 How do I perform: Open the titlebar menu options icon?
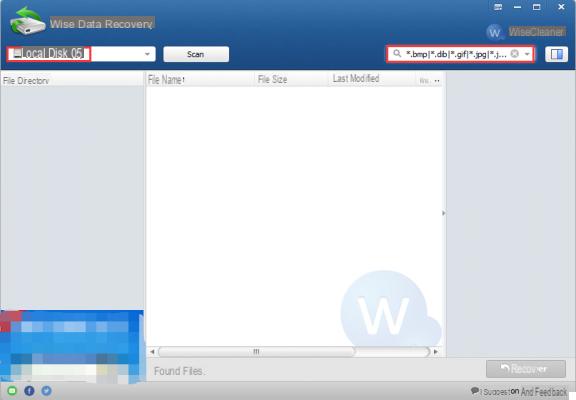pyautogui.click(x=498, y=7)
